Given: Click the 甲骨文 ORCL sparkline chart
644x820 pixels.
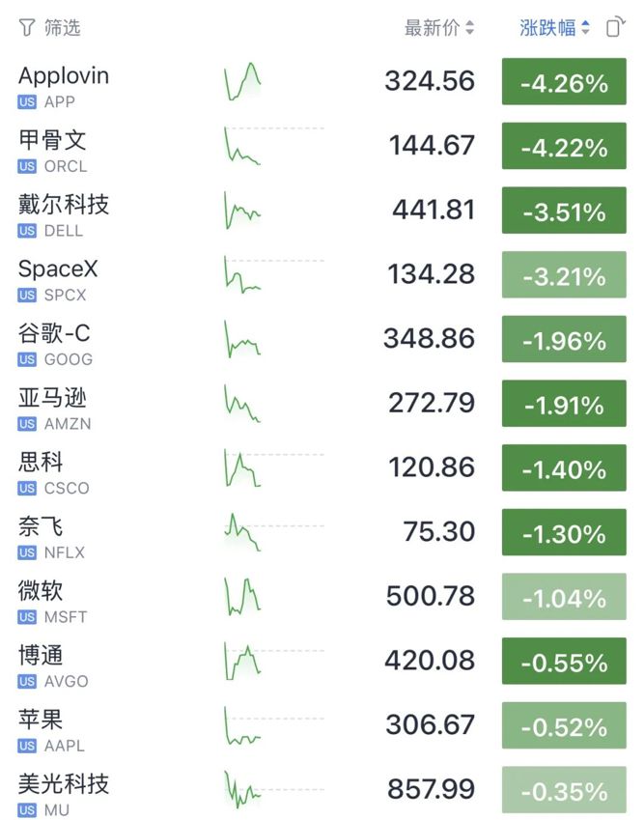Looking at the screenshot, I should pos(242,146).
